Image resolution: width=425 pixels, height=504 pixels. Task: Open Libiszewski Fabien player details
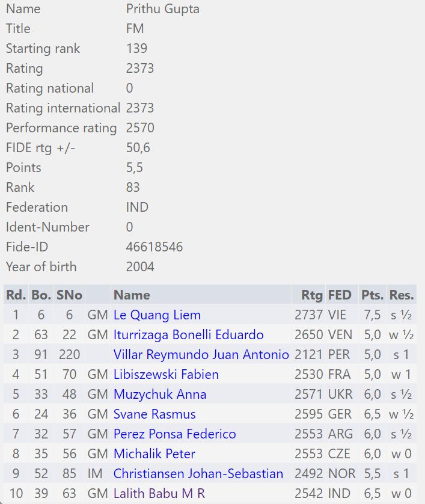(x=166, y=375)
